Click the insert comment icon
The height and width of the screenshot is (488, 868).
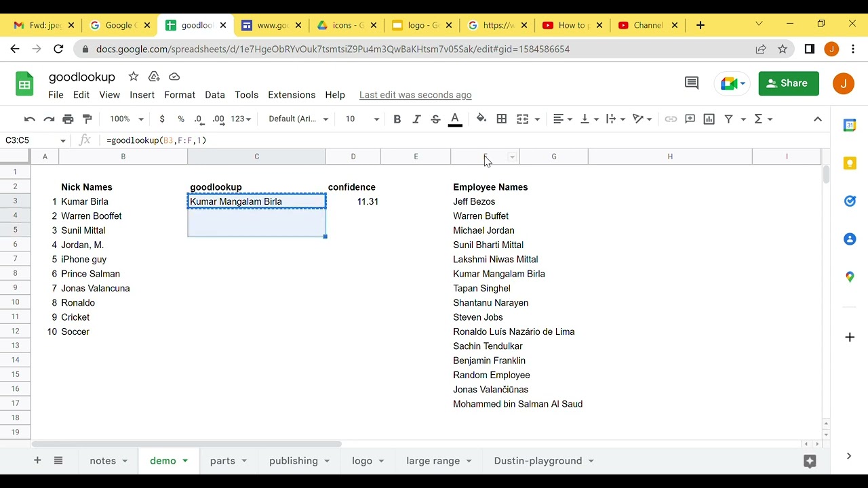(x=690, y=119)
